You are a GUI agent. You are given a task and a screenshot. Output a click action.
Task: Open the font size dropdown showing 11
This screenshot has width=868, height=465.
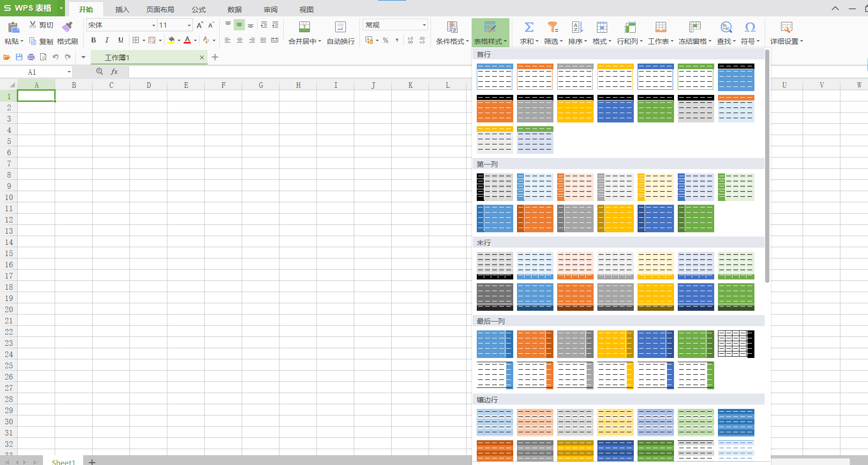tap(189, 25)
